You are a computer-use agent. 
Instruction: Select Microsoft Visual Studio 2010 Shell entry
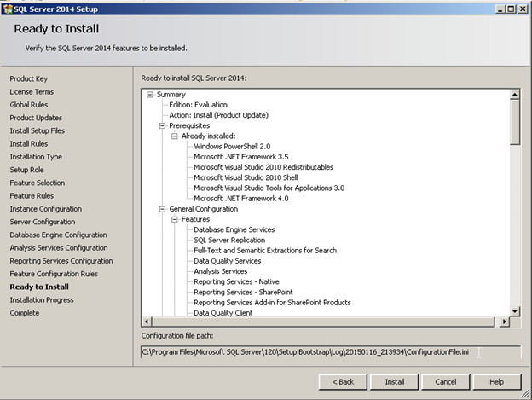coord(246,177)
